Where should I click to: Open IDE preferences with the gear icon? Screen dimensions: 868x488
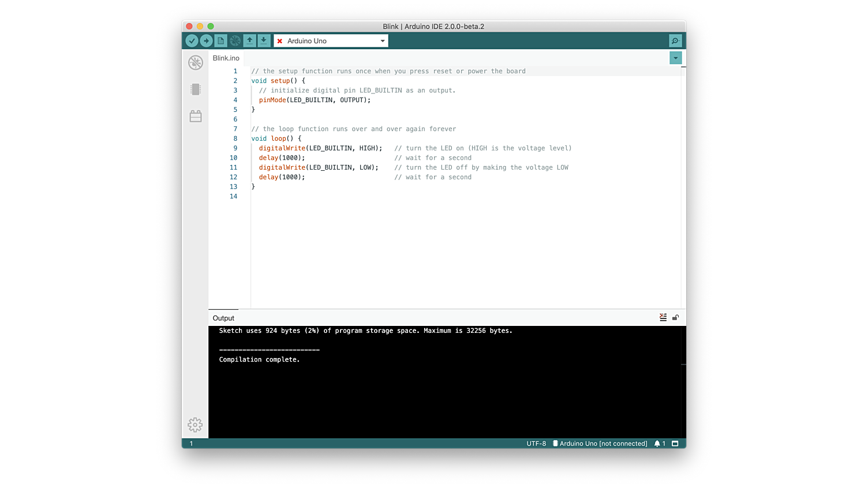pos(195,425)
